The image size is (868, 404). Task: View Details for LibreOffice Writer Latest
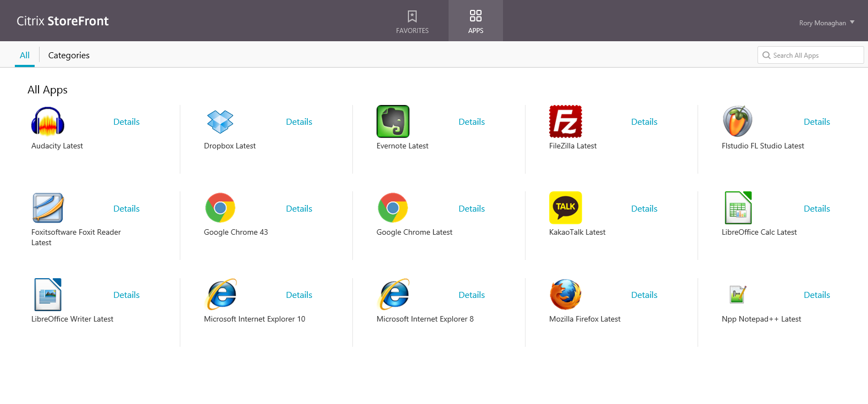[126, 295]
